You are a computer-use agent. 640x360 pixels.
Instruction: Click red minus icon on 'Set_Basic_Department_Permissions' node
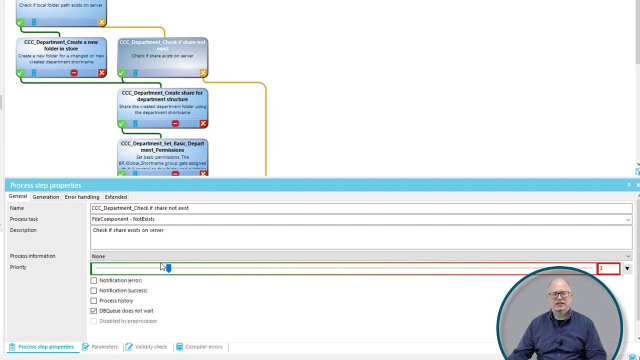click(x=175, y=173)
